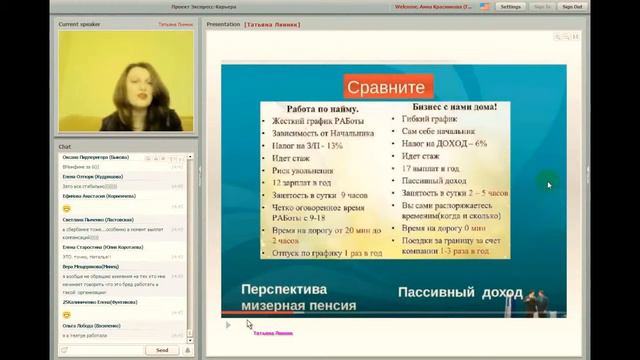Click the Sign Out button
The width and height of the screenshot is (640, 360).
click(572, 7)
